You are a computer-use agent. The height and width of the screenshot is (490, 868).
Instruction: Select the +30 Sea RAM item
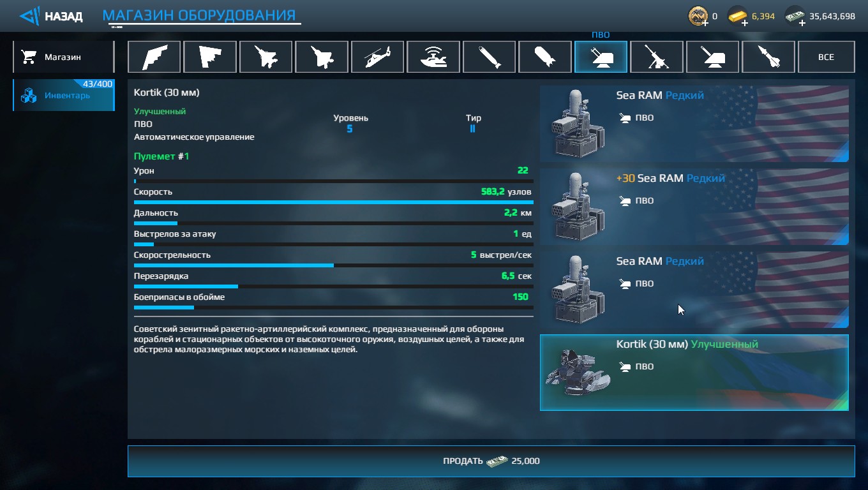pos(694,207)
